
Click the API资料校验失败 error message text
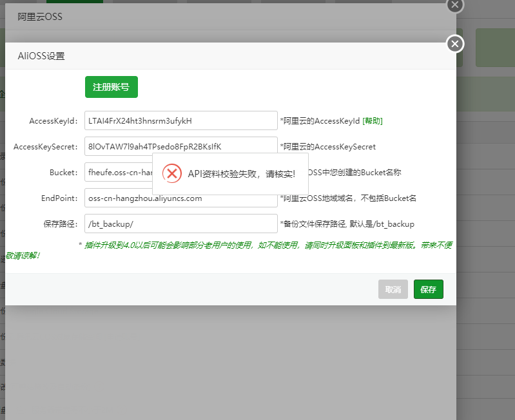241,174
